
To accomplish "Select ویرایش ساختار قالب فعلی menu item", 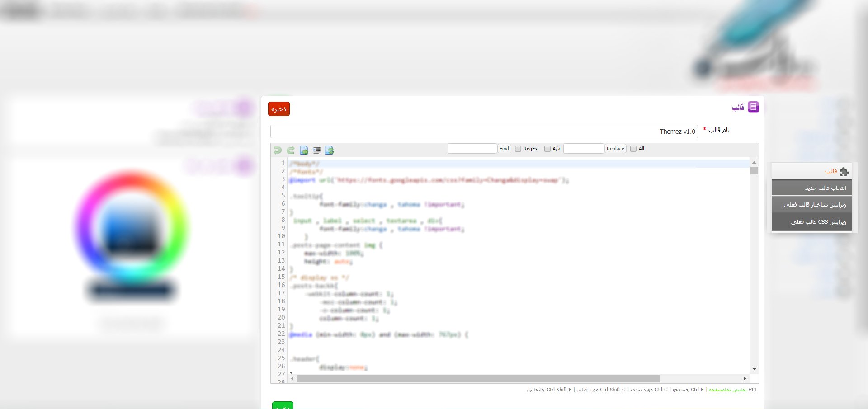I will (811, 205).
